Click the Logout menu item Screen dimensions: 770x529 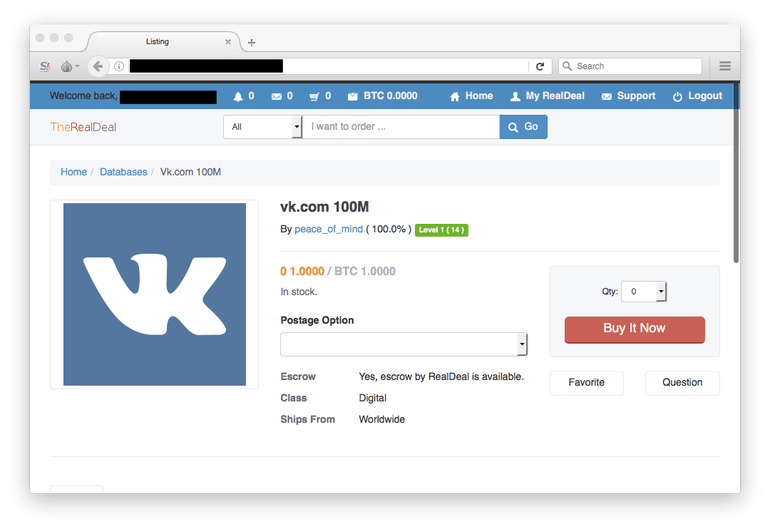tap(697, 96)
